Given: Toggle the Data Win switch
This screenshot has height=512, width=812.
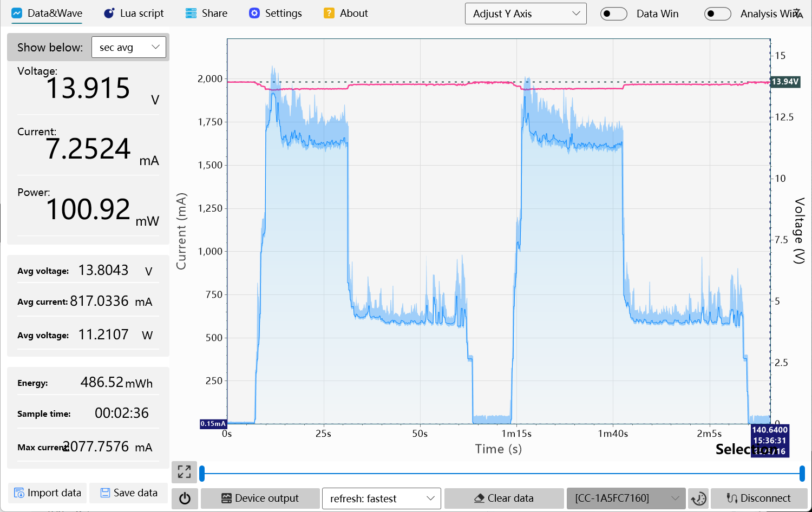Looking at the screenshot, I should click(613, 14).
